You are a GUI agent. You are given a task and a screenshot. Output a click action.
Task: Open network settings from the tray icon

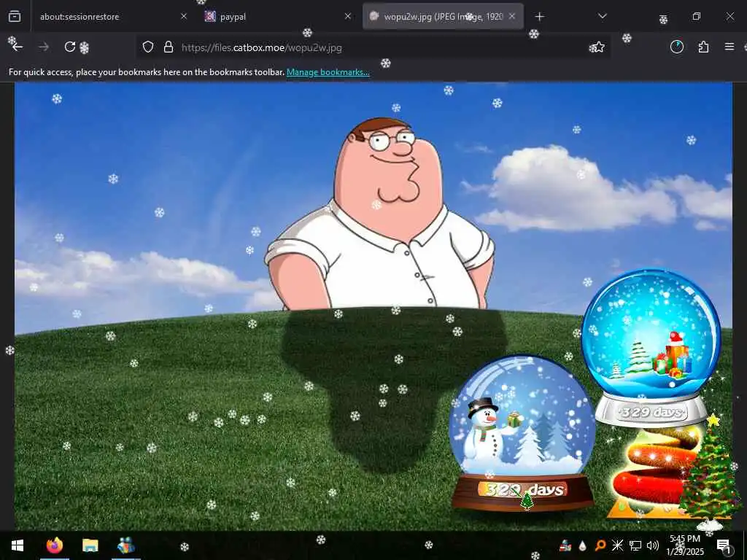coord(635,545)
